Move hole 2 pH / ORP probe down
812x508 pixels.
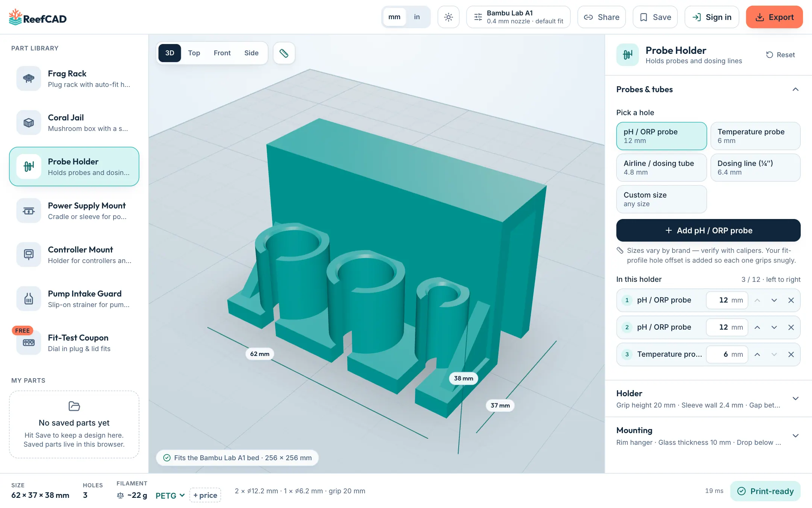pyautogui.click(x=774, y=327)
